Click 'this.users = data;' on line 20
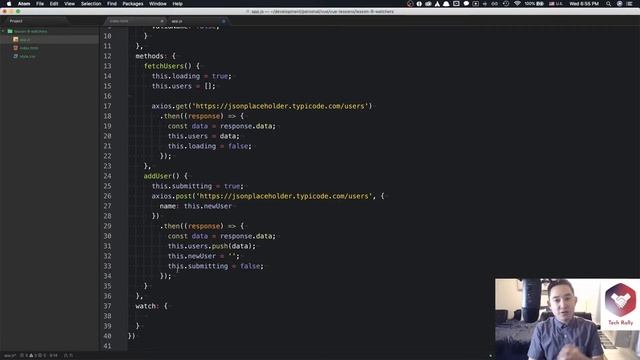This screenshot has width=640, height=360. click(204, 136)
